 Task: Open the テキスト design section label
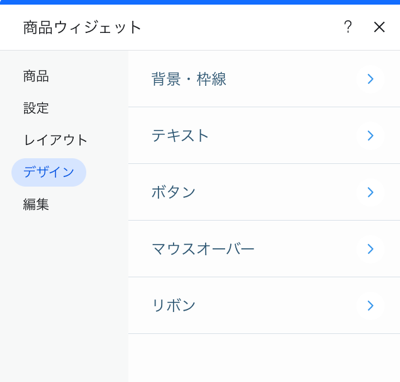click(x=180, y=136)
